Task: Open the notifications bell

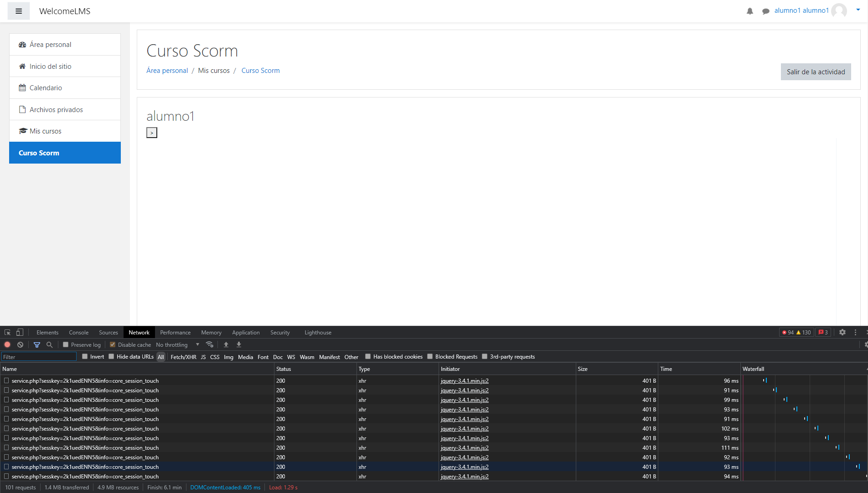Action: point(750,11)
